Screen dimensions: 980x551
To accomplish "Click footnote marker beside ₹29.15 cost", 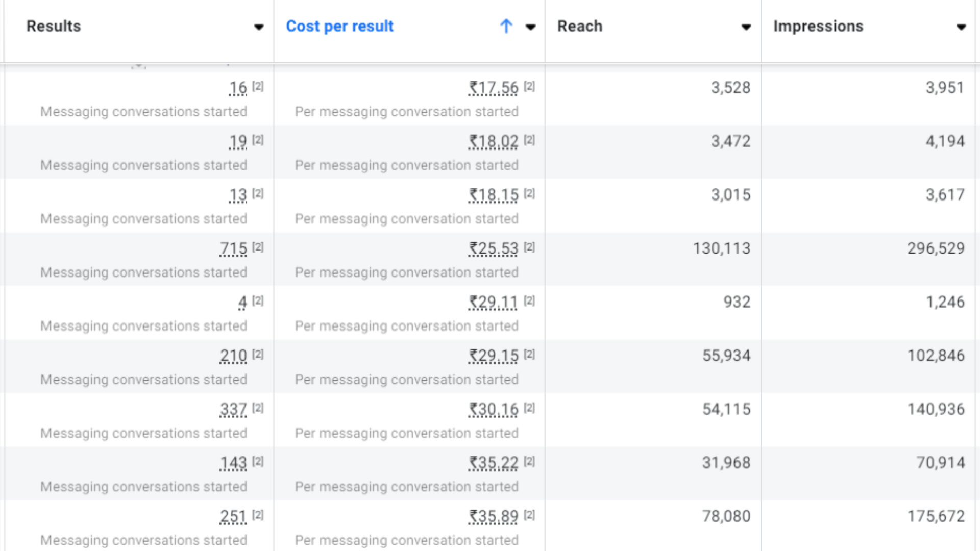I will (x=529, y=354).
